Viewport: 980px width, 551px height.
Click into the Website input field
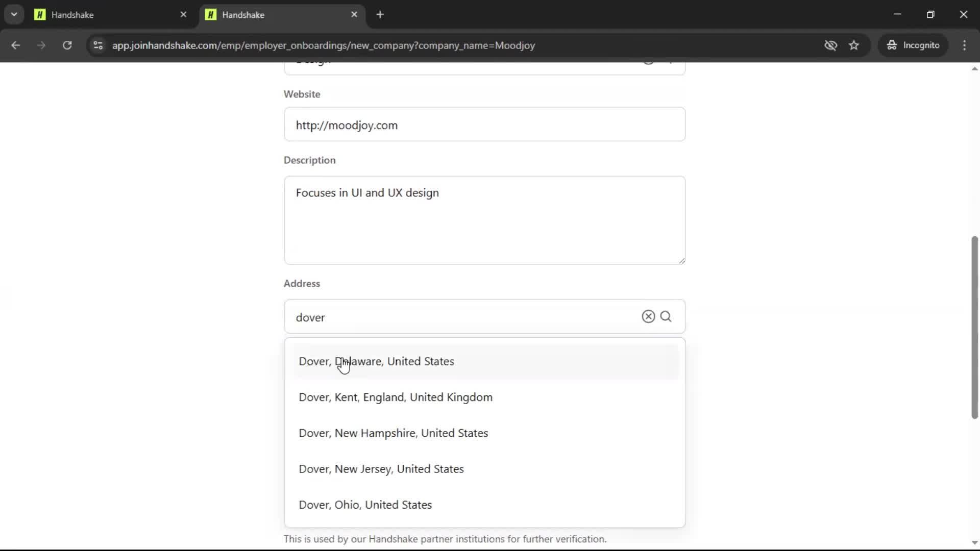[x=484, y=124]
